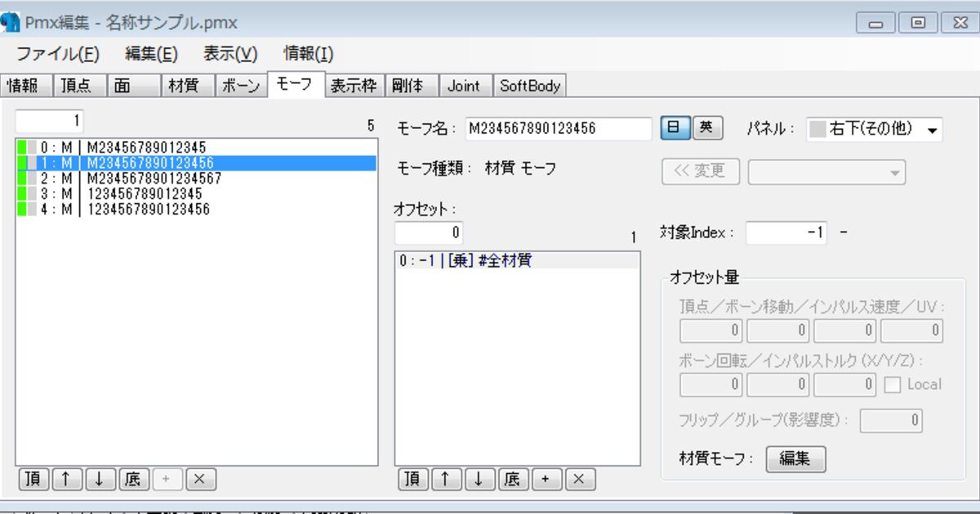
Task: Move offset to bottom in offset list
Action: [512, 480]
